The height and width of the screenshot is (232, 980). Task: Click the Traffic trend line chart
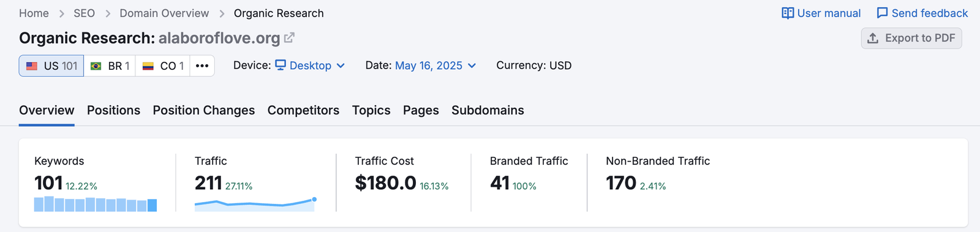pos(255,204)
